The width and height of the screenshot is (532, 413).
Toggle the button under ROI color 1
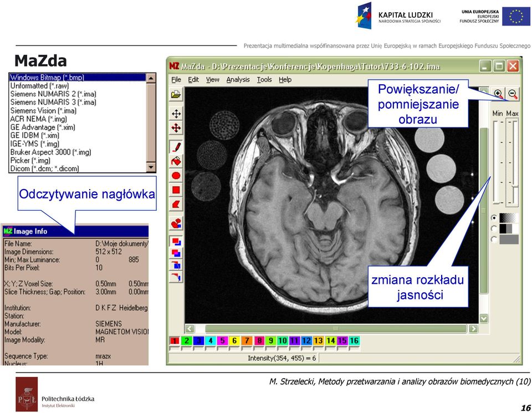(x=175, y=348)
